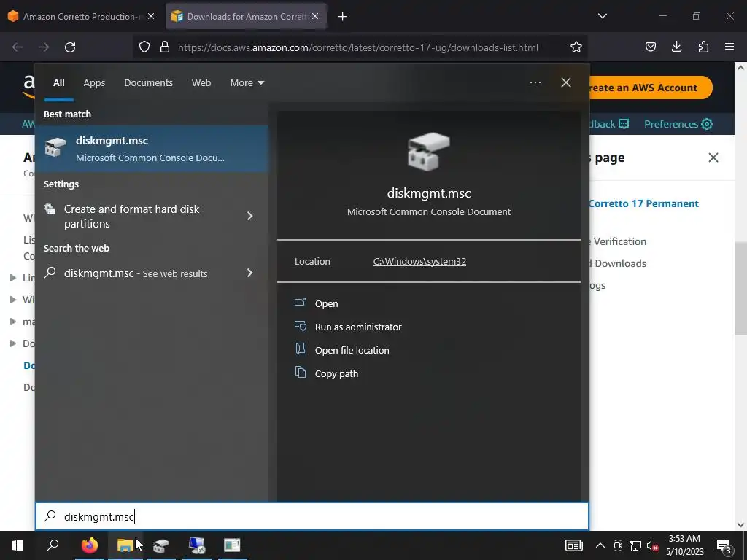
Task: Open File Explorer from the taskbar
Action: 125,545
